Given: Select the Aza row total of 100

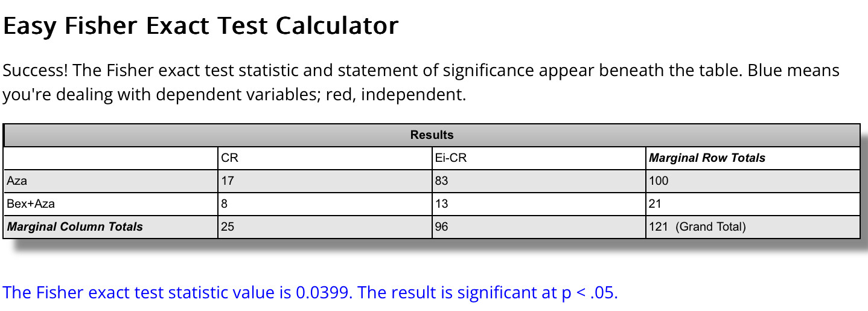Looking at the screenshot, I should tap(659, 181).
